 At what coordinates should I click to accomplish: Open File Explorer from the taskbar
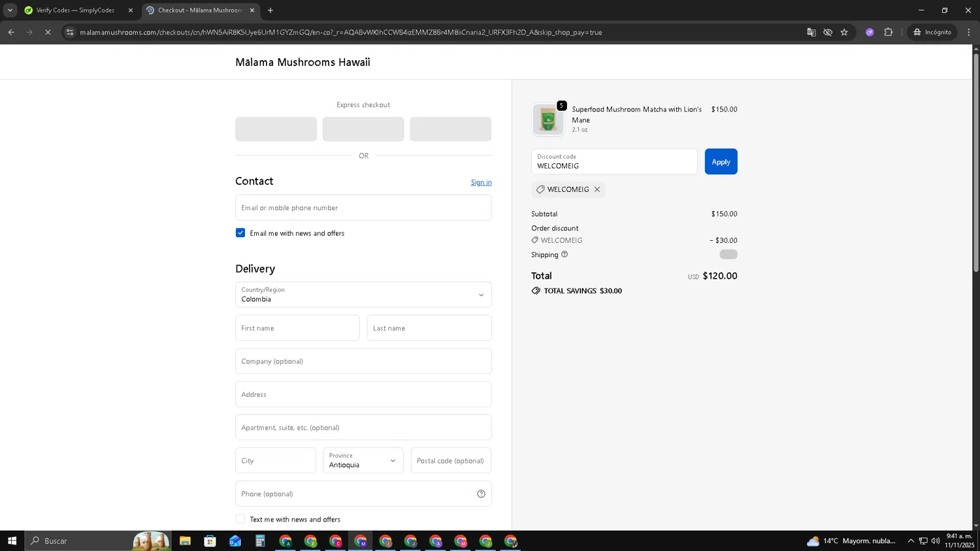click(x=185, y=541)
